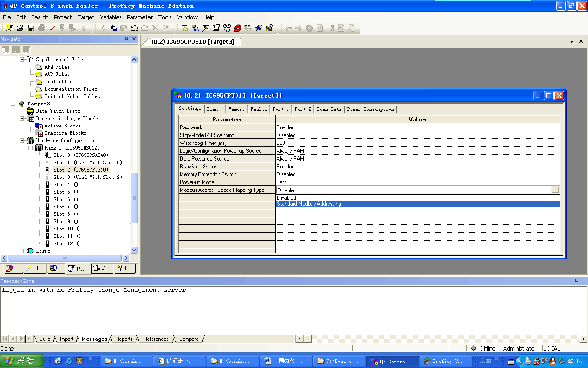Click the red toolchest toolbar icon

click(x=237, y=28)
